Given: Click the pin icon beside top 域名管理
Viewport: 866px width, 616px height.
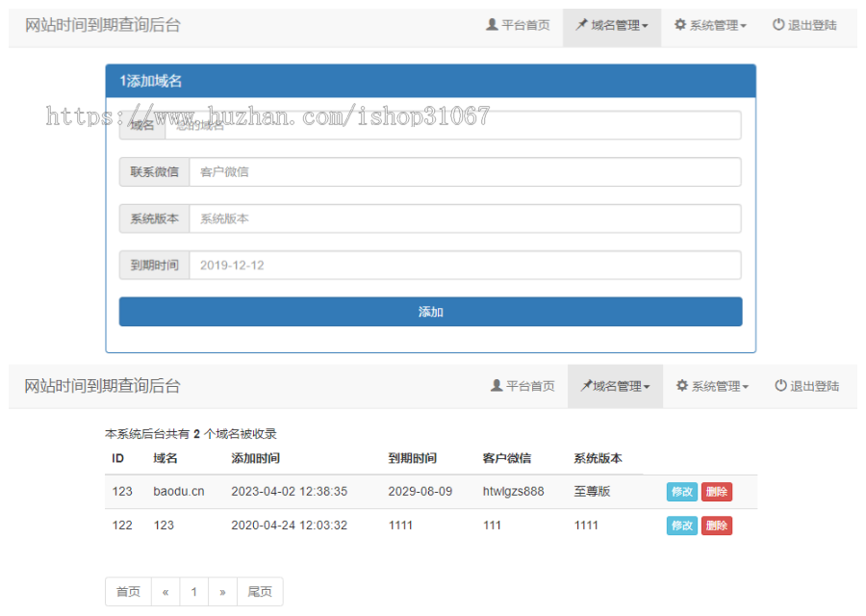Looking at the screenshot, I should [581, 25].
